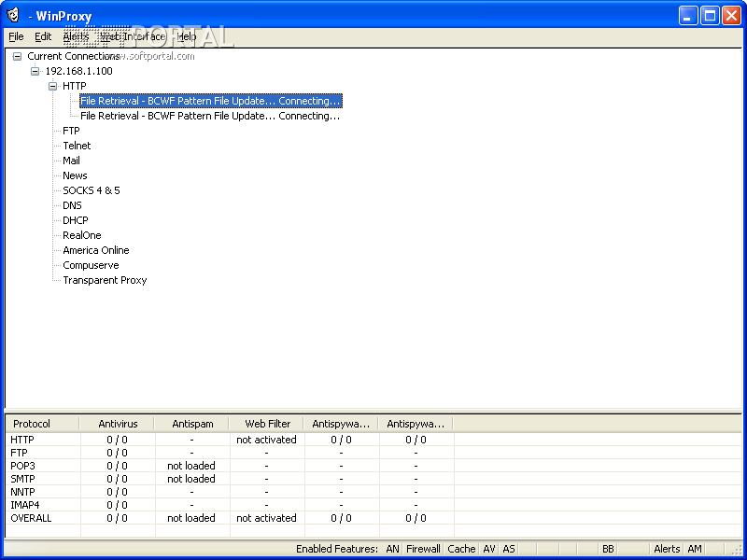The image size is (747, 560).
Task: Maximize the WinProxy window
Action: (x=710, y=16)
